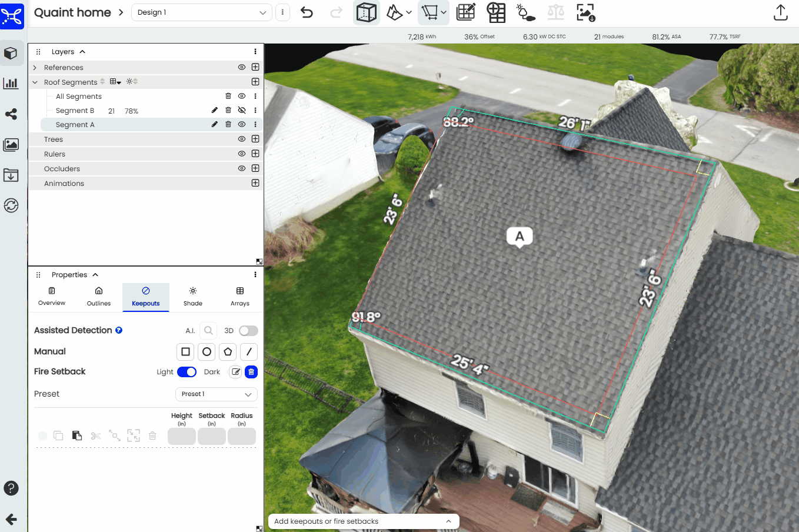This screenshot has height=532, width=799.
Task: Click the pencil edit icon for Segment A
Action: click(214, 125)
